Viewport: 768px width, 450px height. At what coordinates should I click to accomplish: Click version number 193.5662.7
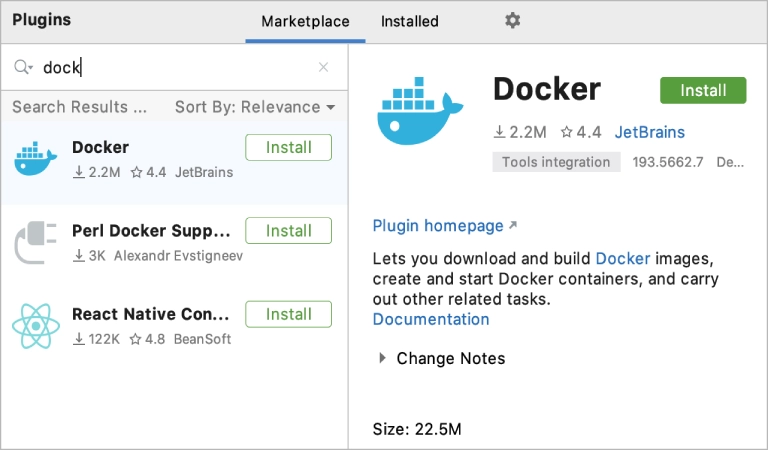pos(668,162)
